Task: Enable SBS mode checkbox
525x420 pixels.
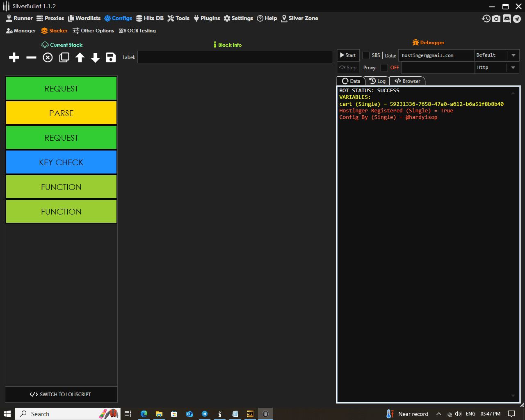Action: (365, 55)
